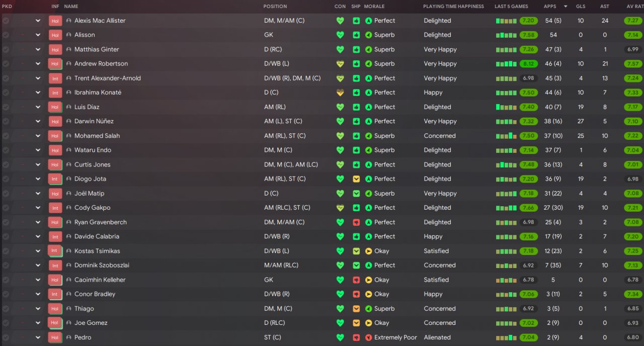Click Pedro's Extremely Poor morale icon
This screenshot has width=644, height=346.
click(x=368, y=337)
